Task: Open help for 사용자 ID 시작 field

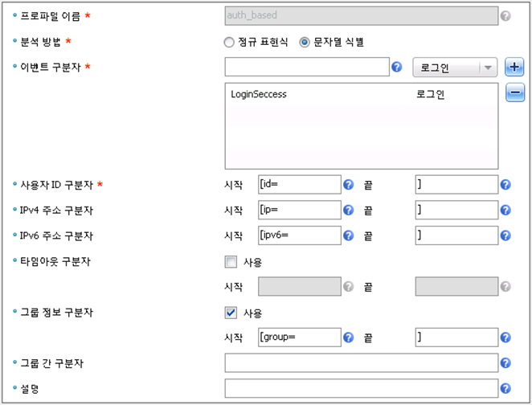Action: pos(348,185)
